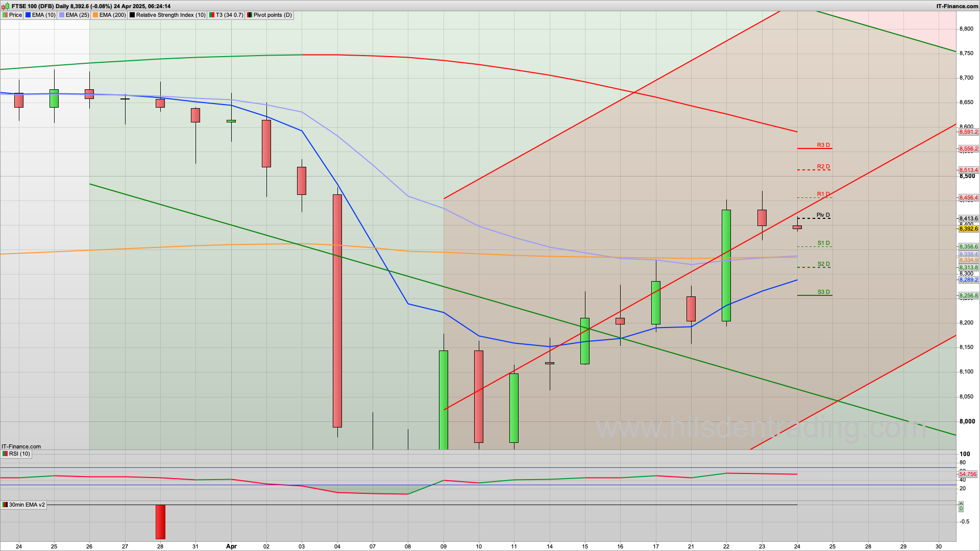The width and height of the screenshot is (980, 551).
Task: Open Relative Strength Index (10) label
Action: click(x=170, y=15)
